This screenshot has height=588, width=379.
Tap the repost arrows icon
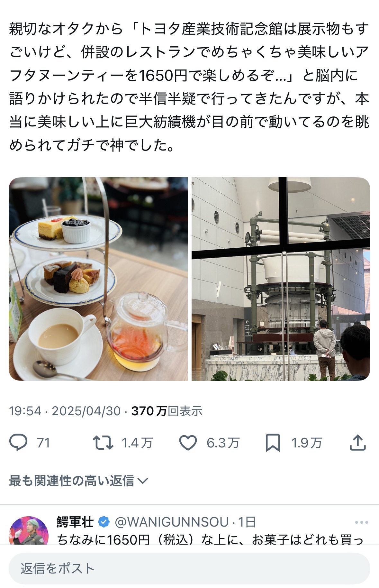point(103,443)
